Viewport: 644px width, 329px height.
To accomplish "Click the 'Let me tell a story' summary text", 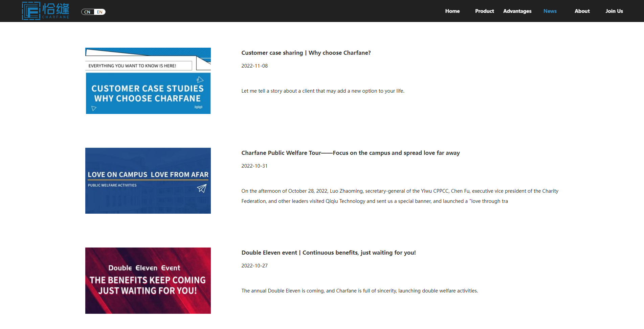I will click(x=323, y=91).
